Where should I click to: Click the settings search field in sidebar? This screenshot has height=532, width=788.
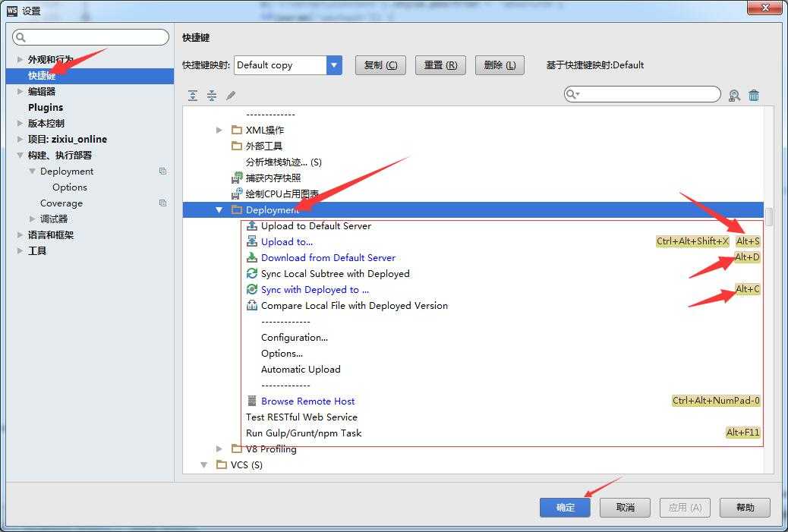click(91, 37)
